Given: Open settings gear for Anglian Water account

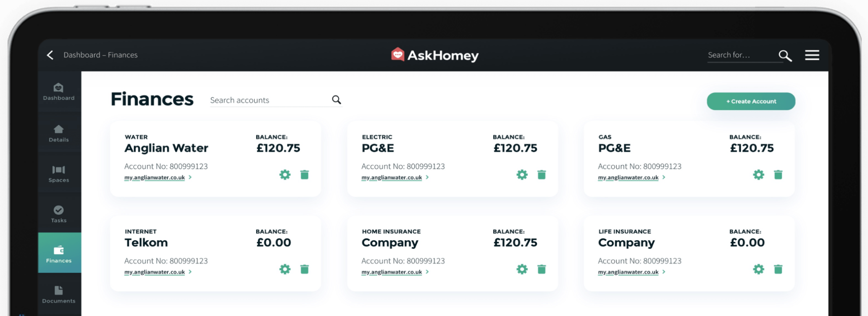Looking at the screenshot, I should click(x=285, y=175).
